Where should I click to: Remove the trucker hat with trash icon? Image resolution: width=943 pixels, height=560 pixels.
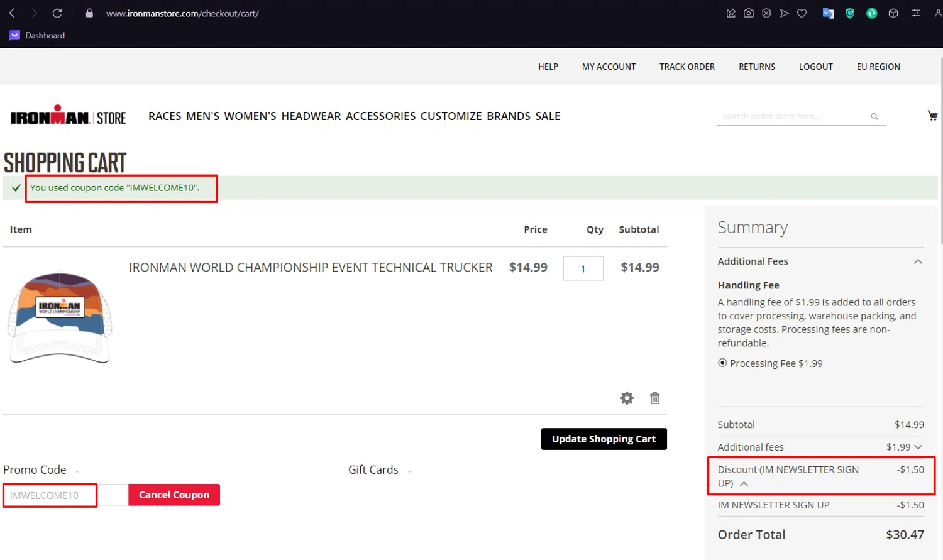654,398
